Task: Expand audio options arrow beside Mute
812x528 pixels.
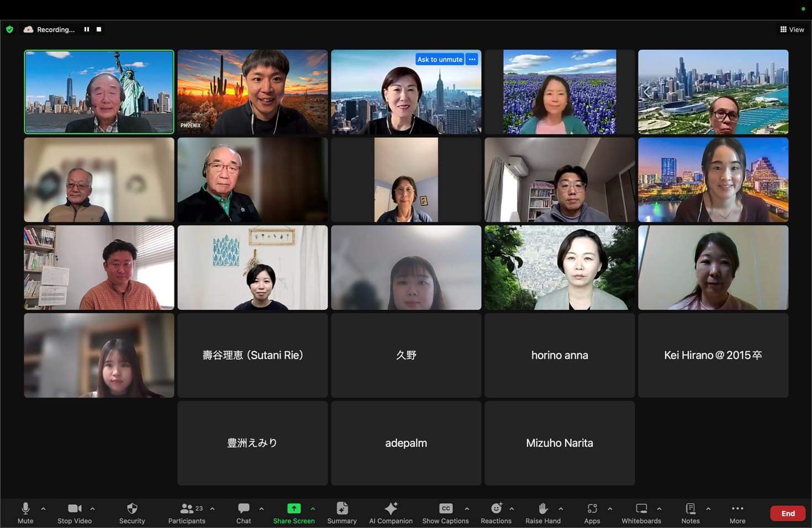Action: pyautogui.click(x=44, y=509)
